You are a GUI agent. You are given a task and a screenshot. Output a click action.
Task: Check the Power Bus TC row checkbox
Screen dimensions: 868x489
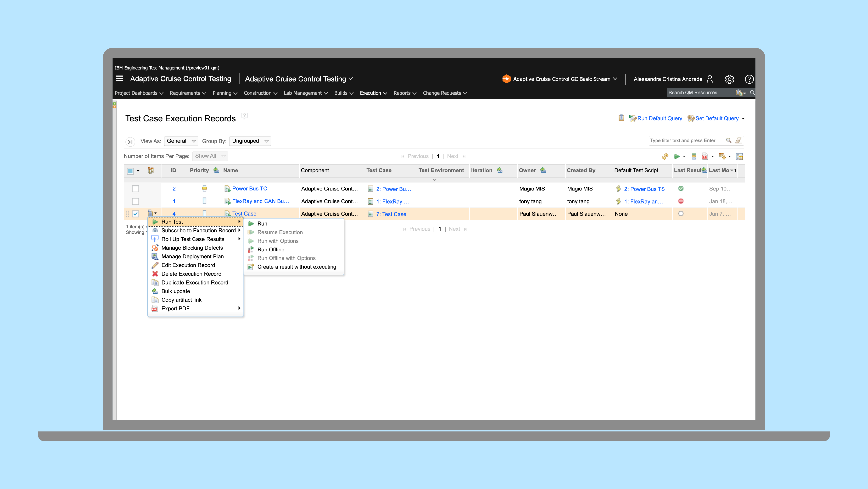135,189
